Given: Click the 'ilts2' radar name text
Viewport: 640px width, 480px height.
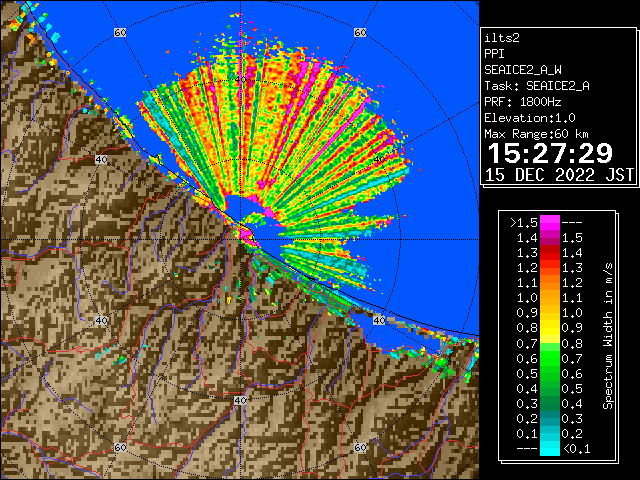Looking at the screenshot, I should [x=502, y=38].
